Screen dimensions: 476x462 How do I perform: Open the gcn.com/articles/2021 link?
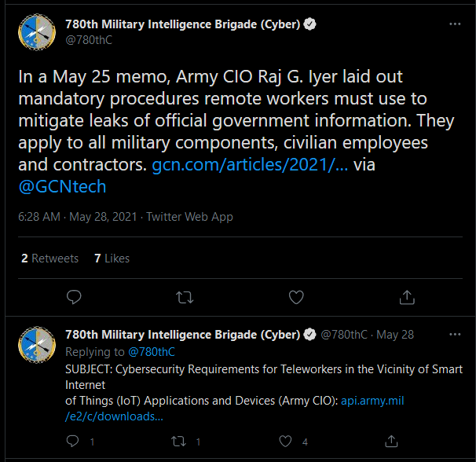click(x=250, y=165)
